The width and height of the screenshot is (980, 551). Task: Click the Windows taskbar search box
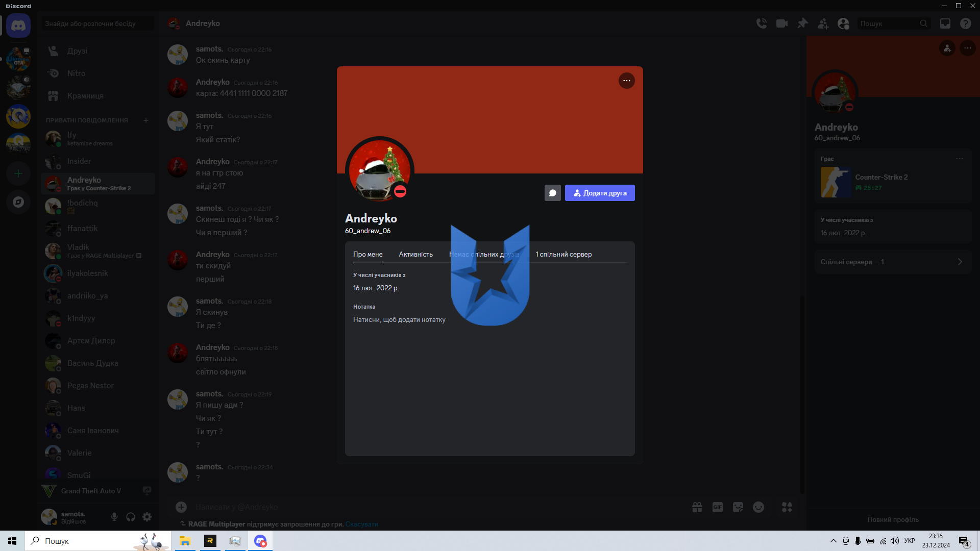(x=97, y=541)
